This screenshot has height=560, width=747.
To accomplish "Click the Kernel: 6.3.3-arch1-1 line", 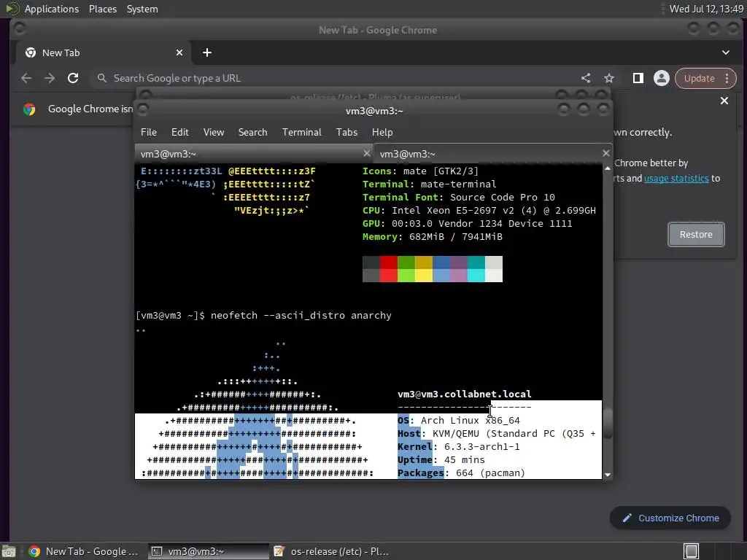I will pyautogui.click(x=459, y=447).
